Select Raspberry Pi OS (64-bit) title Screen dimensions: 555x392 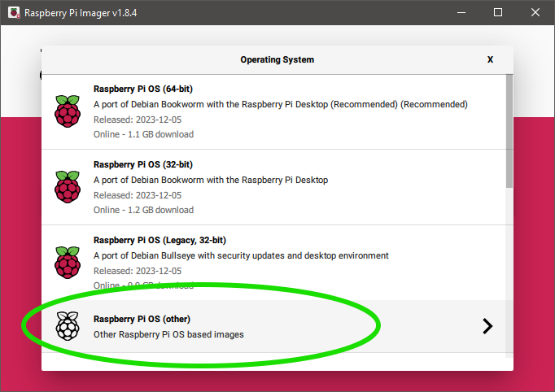coord(143,89)
